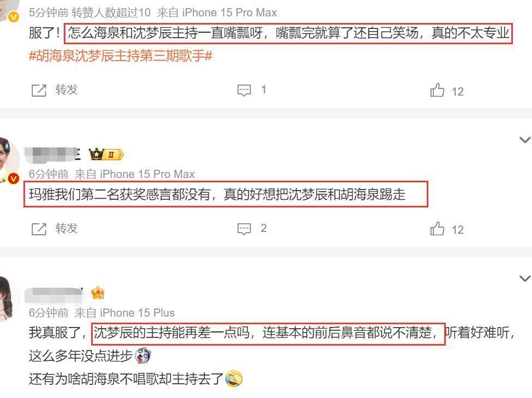Click the small crown badge on third user
This screenshot has height=398, width=532.
click(98, 293)
